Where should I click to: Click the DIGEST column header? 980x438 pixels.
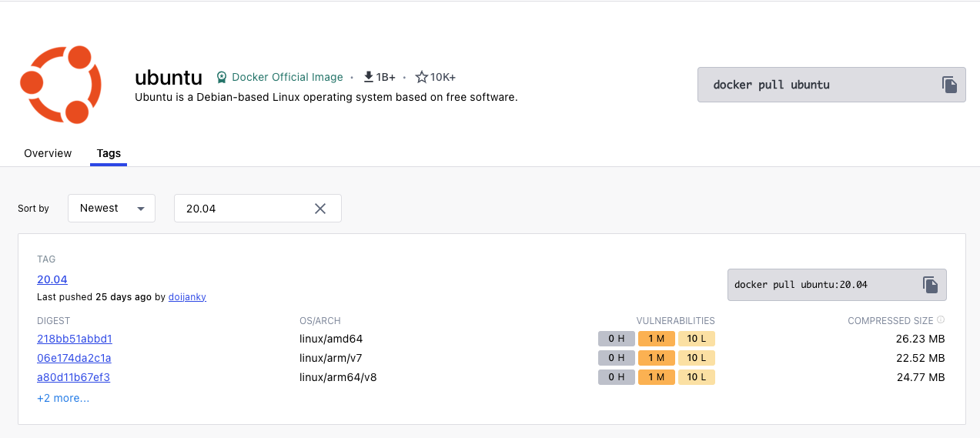(54, 320)
